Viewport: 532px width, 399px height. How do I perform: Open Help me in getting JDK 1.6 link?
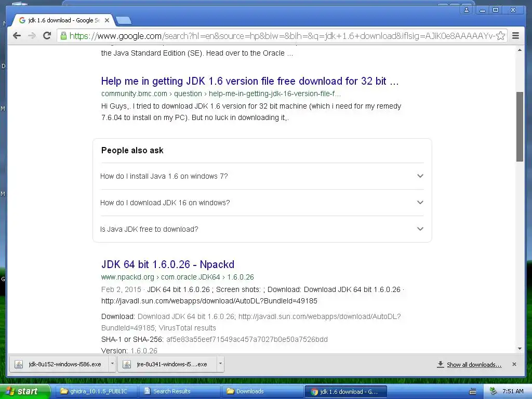(250, 81)
